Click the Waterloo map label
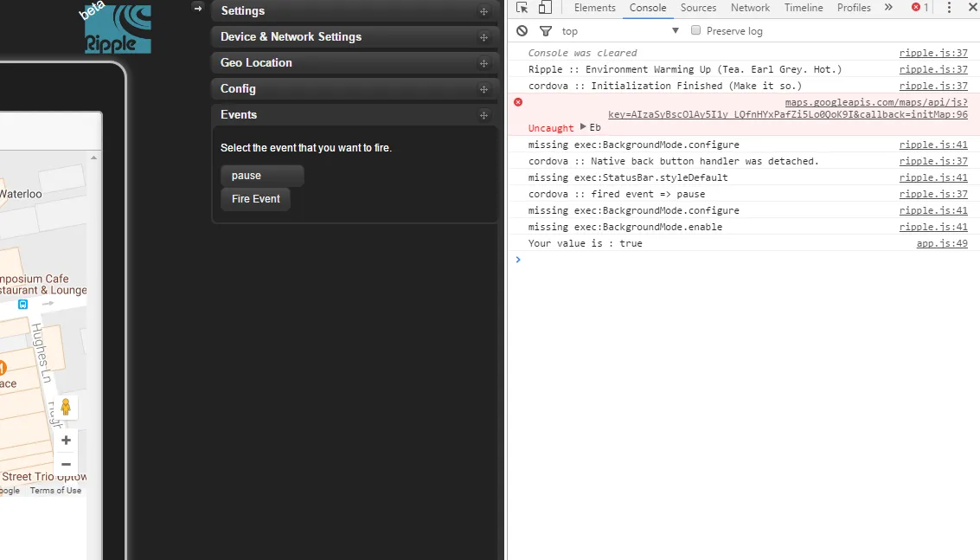 click(x=21, y=194)
